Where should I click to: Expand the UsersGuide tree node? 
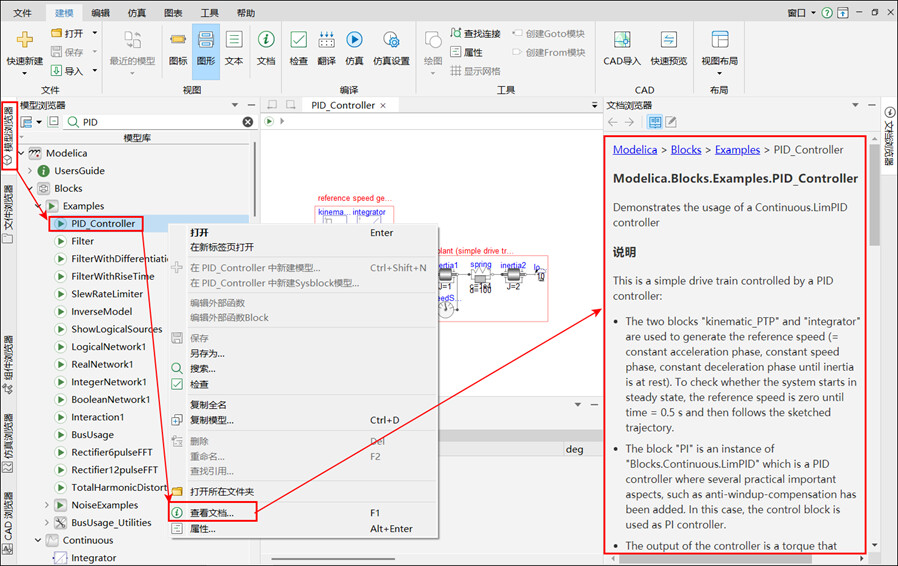point(30,171)
